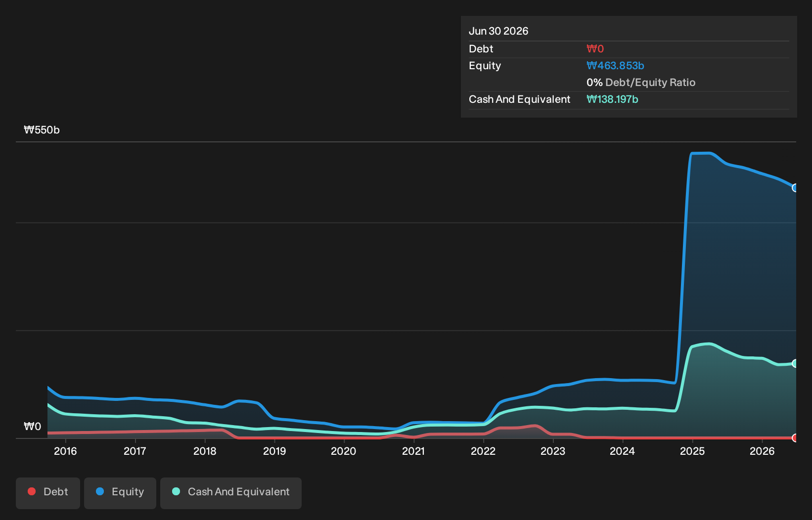Click the 2023 x-axis label
812x520 pixels.
point(553,451)
